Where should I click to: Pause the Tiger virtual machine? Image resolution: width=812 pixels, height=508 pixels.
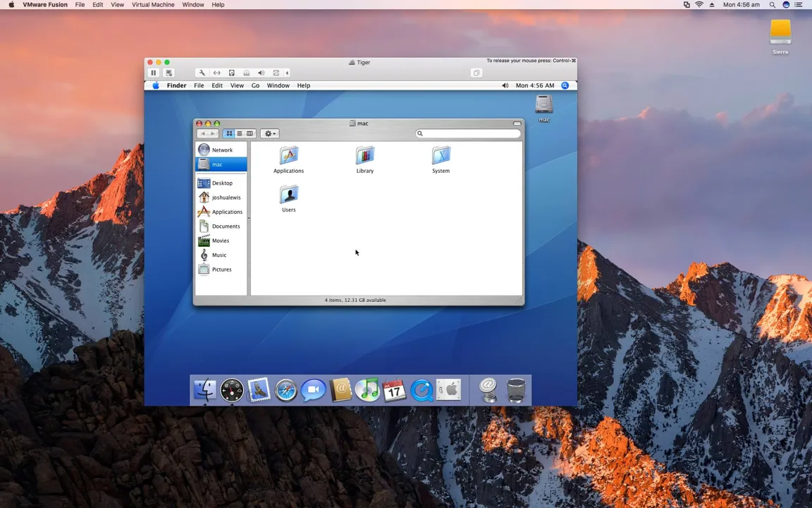(153, 73)
